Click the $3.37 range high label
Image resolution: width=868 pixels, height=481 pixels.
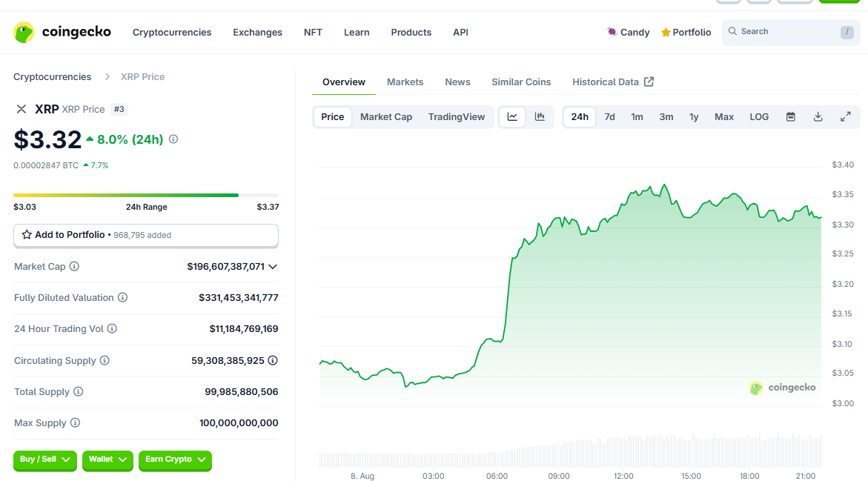click(268, 207)
